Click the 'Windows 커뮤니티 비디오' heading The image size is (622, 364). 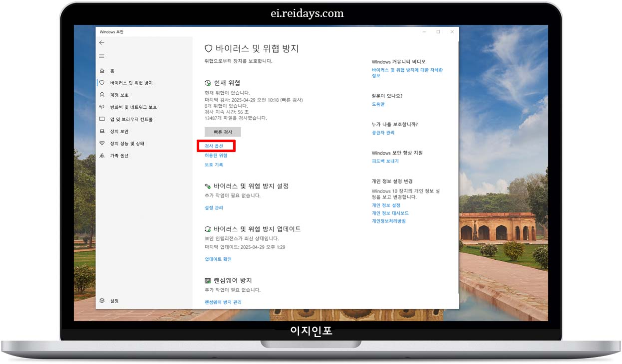[398, 62]
